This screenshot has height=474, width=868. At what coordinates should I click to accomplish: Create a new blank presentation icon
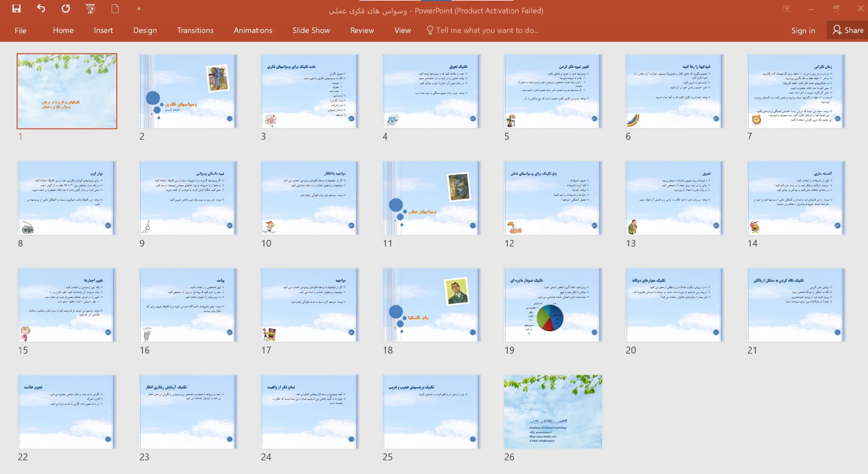pyautogui.click(x=115, y=8)
